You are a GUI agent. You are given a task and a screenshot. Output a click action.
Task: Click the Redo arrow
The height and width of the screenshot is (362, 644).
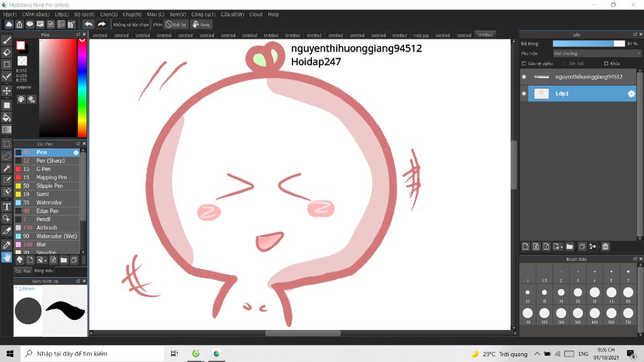101,25
